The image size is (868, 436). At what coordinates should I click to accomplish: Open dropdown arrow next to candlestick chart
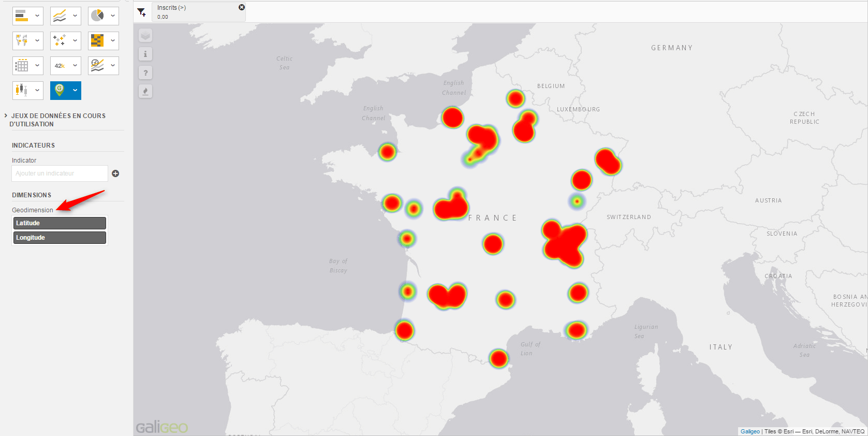37,91
